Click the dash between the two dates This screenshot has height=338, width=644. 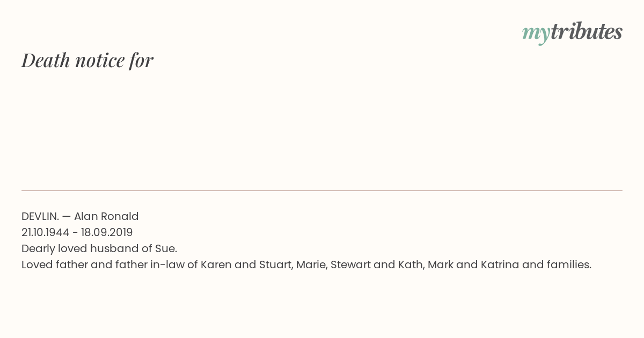click(x=76, y=233)
